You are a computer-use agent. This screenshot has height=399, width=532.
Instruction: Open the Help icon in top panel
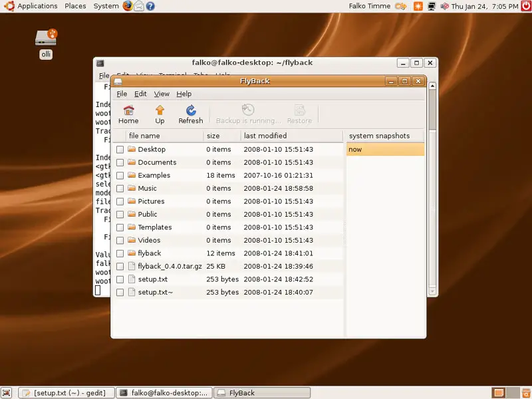click(150, 6)
